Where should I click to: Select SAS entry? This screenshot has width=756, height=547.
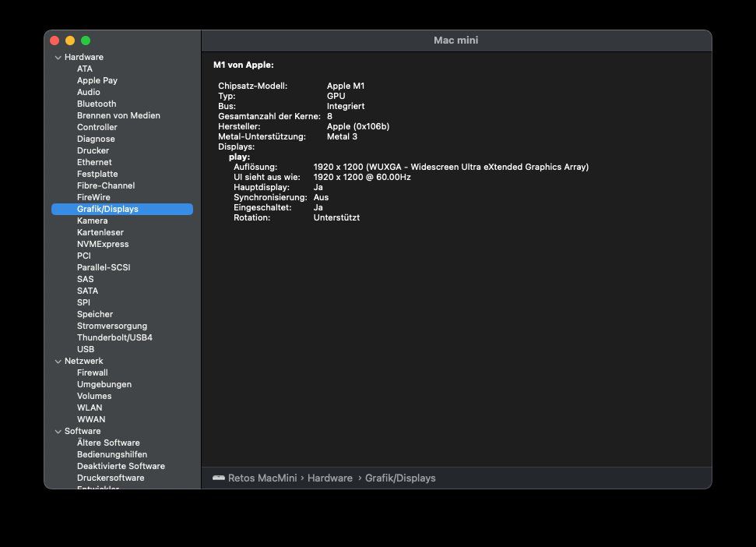pos(85,279)
